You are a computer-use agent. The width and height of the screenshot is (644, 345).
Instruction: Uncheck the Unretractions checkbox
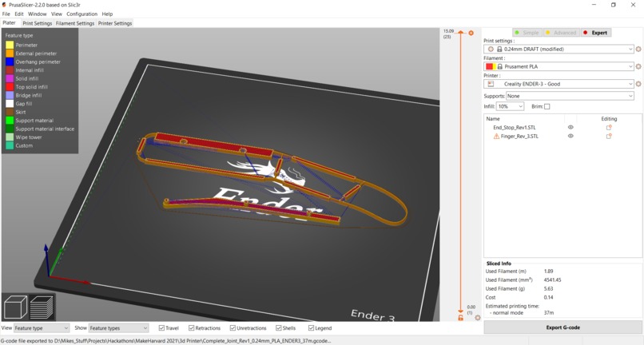pyautogui.click(x=233, y=327)
